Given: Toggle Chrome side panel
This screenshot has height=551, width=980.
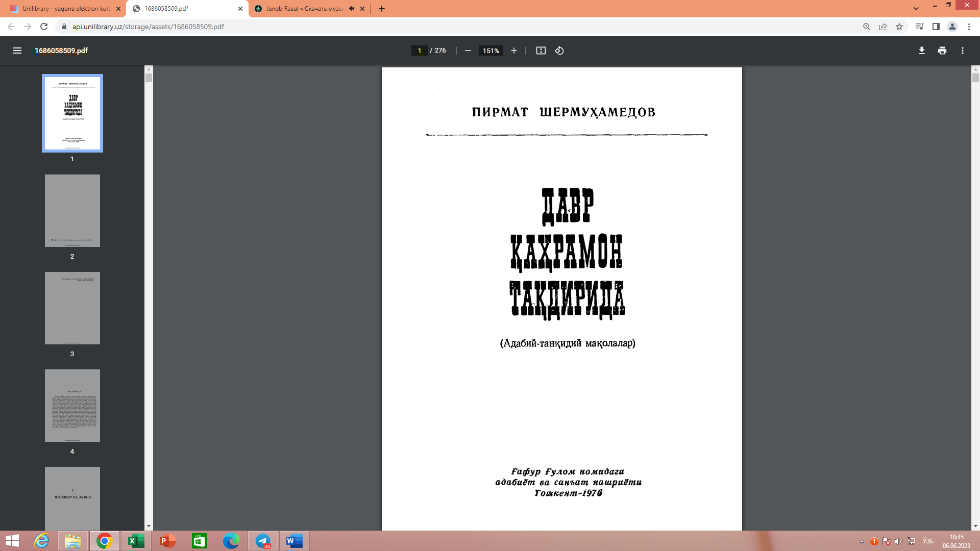Looking at the screenshot, I should (x=936, y=27).
